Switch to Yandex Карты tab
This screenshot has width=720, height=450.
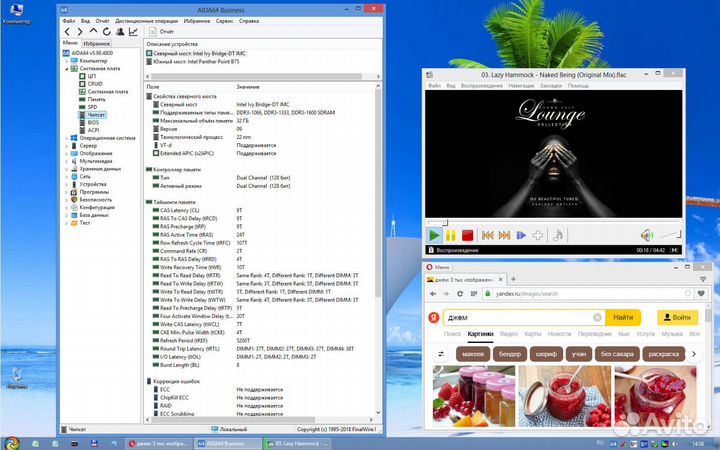point(533,334)
